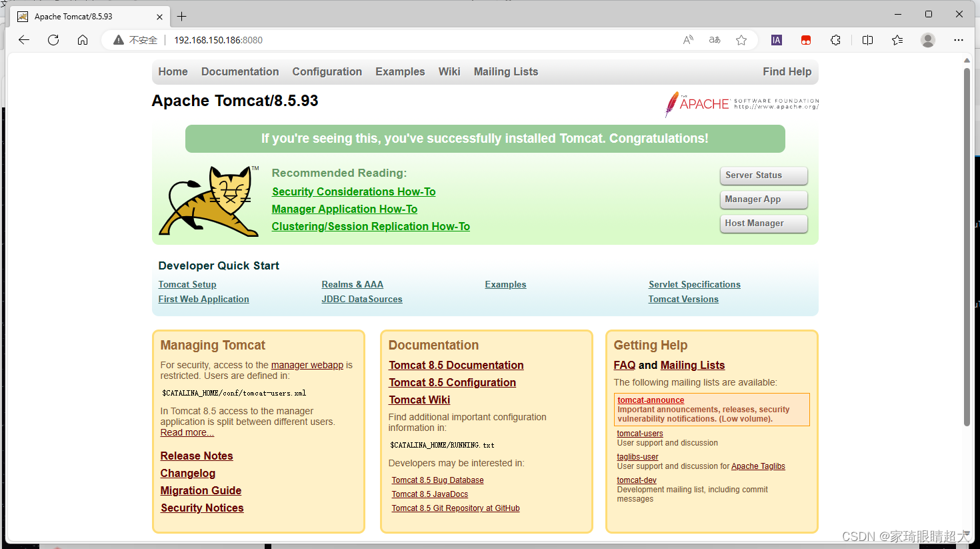980x549 pixels.
Task: Open the Favorites star-list icon
Action: 897,40
